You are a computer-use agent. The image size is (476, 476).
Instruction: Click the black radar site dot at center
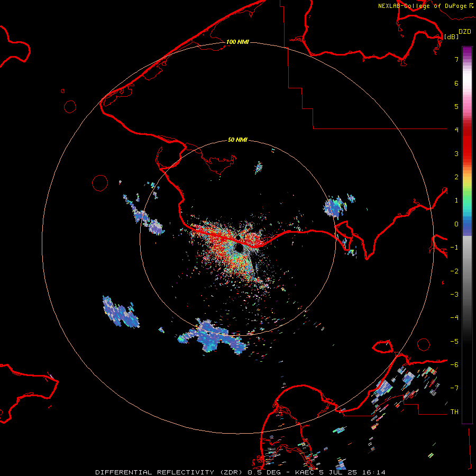[239, 237]
